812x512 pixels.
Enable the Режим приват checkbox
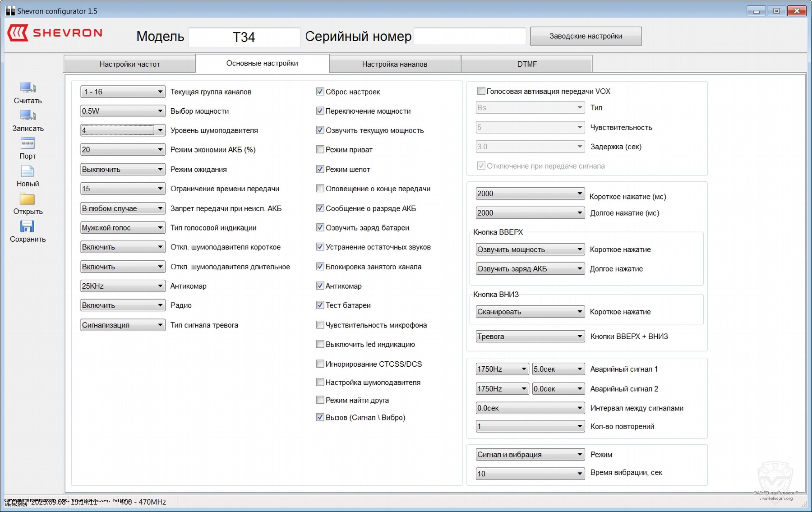(x=320, y=149)
